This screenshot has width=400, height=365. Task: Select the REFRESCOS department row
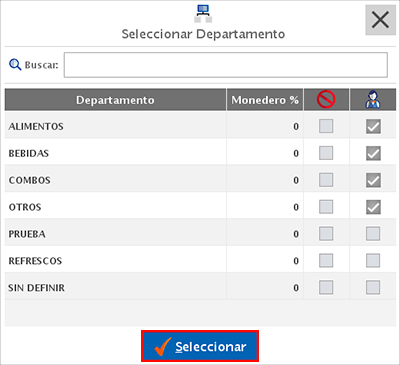tap(200, 261)
